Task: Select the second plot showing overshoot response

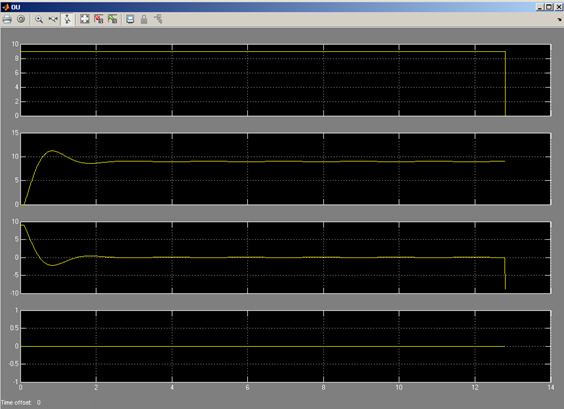Action: click(x=285, y=169)
